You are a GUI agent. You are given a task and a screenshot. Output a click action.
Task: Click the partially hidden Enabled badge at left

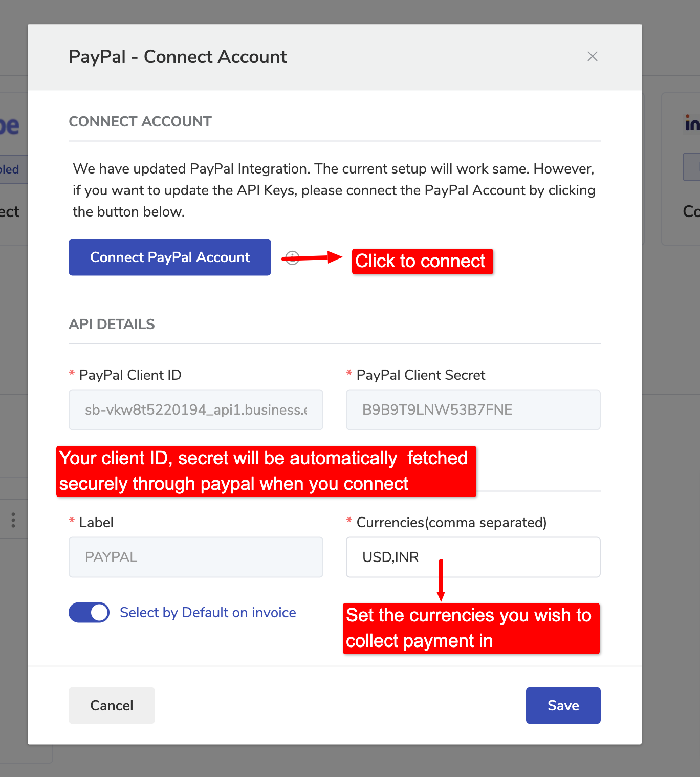pos(11,169)
